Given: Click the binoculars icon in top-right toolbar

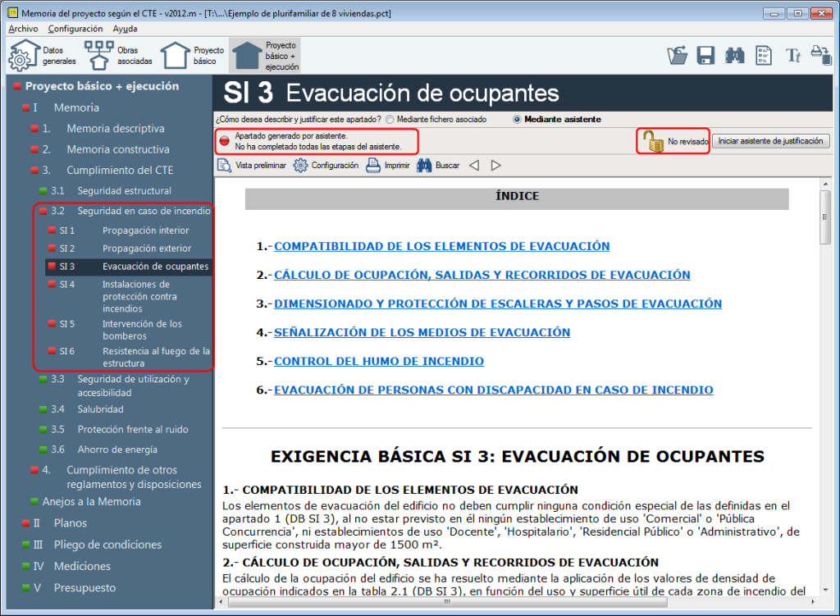Looking at the screenshot, I should click(734, 55).
